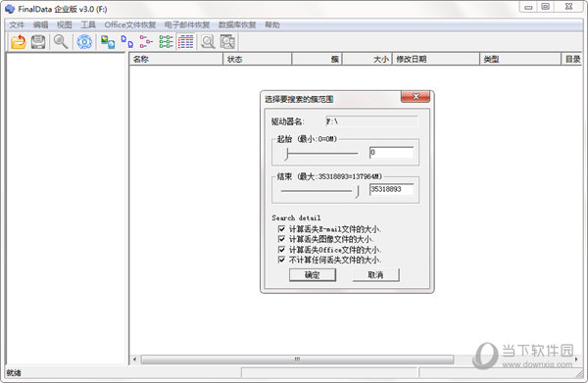Click the blue gear settings toolbar icon
Screen dimensions: 588x383
(84, 42)
